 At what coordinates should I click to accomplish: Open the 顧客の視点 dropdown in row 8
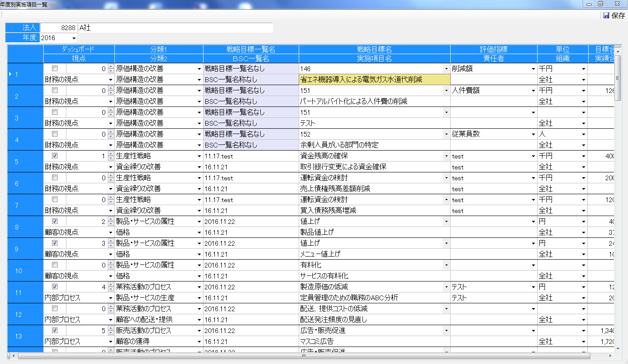[x=110, y=233]
